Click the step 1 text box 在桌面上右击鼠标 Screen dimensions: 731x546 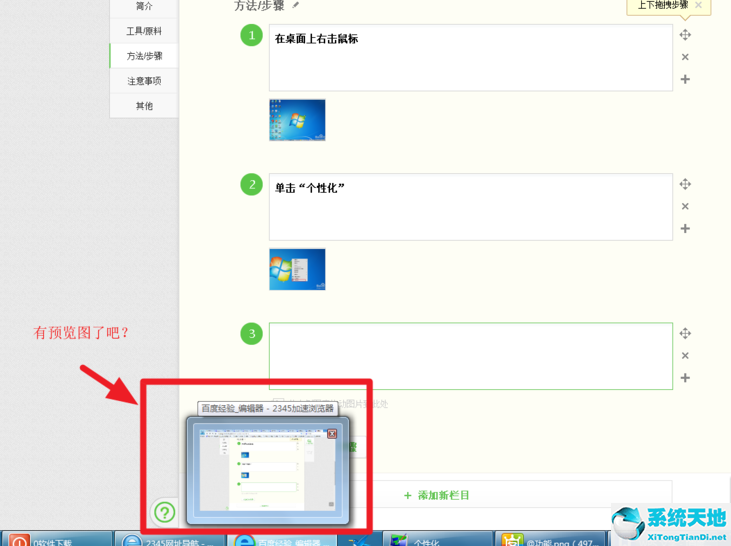point(471,58)
